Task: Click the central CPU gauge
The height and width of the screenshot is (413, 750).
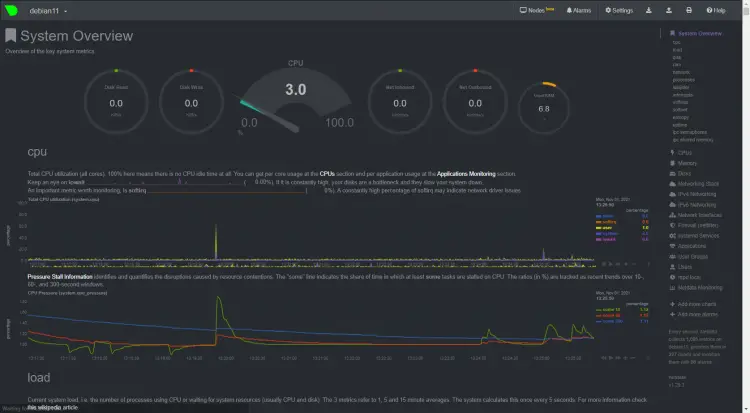Action: [295, 98]
